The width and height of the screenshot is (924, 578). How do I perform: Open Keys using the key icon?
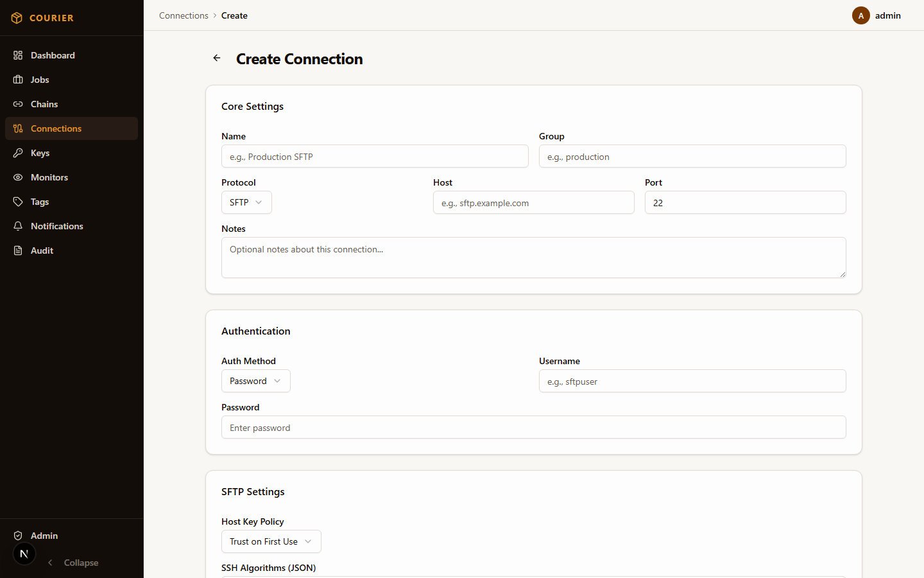[18, 153]
